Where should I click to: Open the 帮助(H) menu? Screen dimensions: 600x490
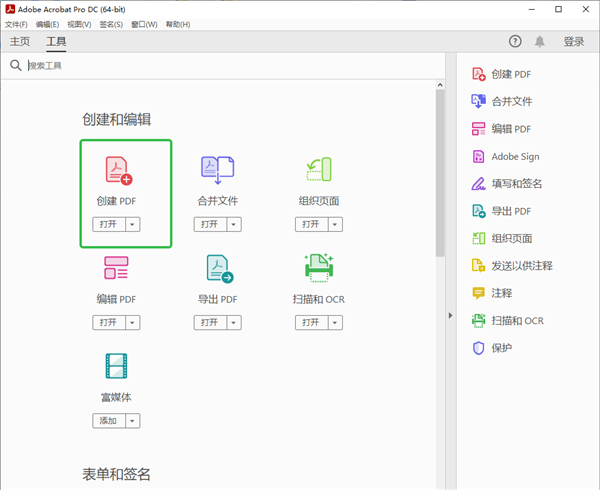pyautogui.click(x=178, y=24)
